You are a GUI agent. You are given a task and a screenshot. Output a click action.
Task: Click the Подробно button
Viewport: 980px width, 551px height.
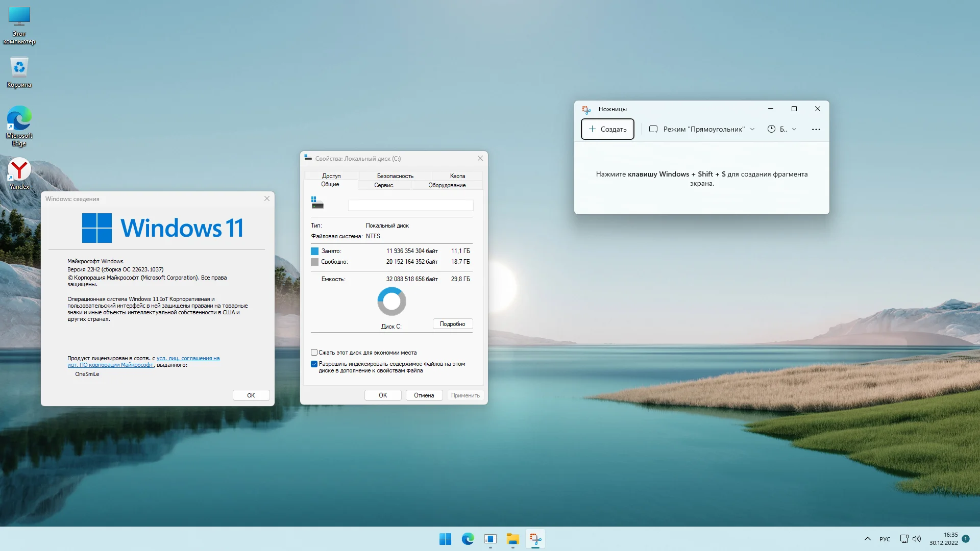(x=452, y=324)
